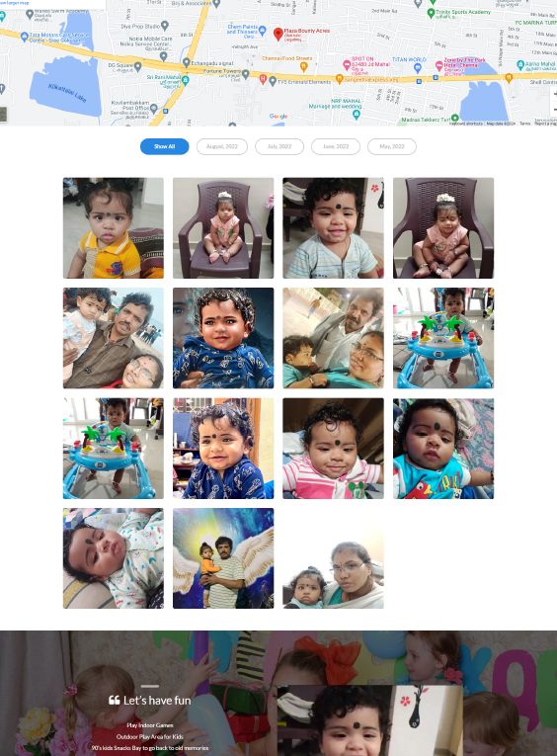557x756 pixels.
Task: Filter gallery by July, 2022
Action: coord(279,146)
